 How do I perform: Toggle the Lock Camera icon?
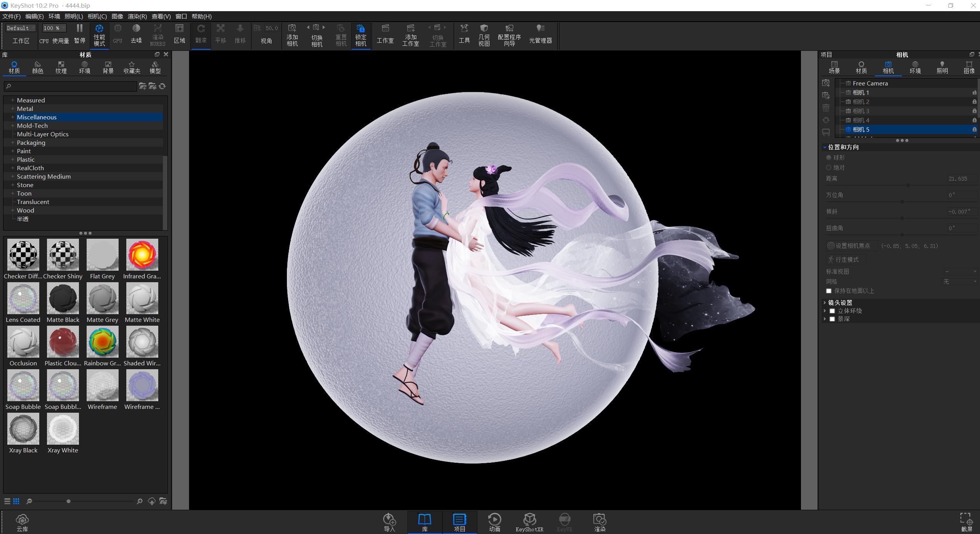coord(360,28)
